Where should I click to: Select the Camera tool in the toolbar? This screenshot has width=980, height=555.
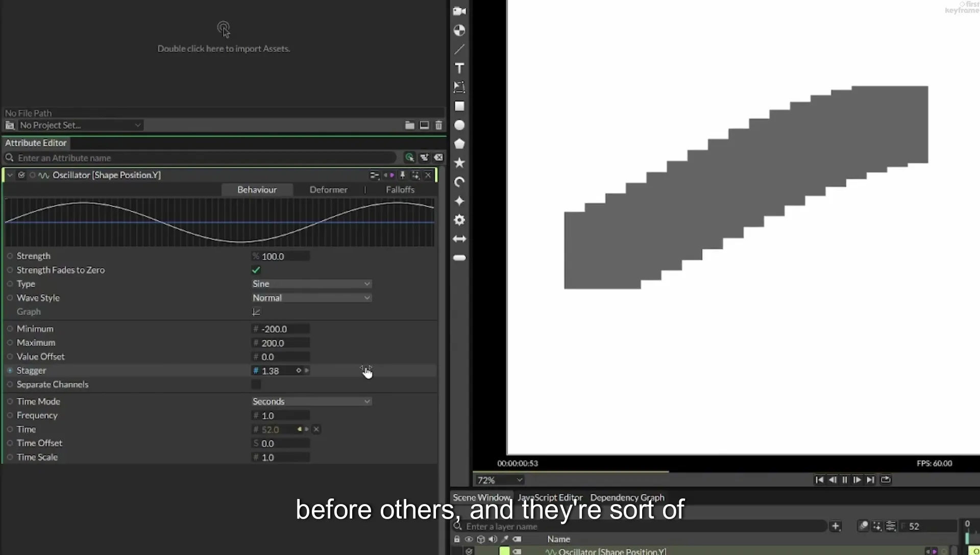click(459, 11)
